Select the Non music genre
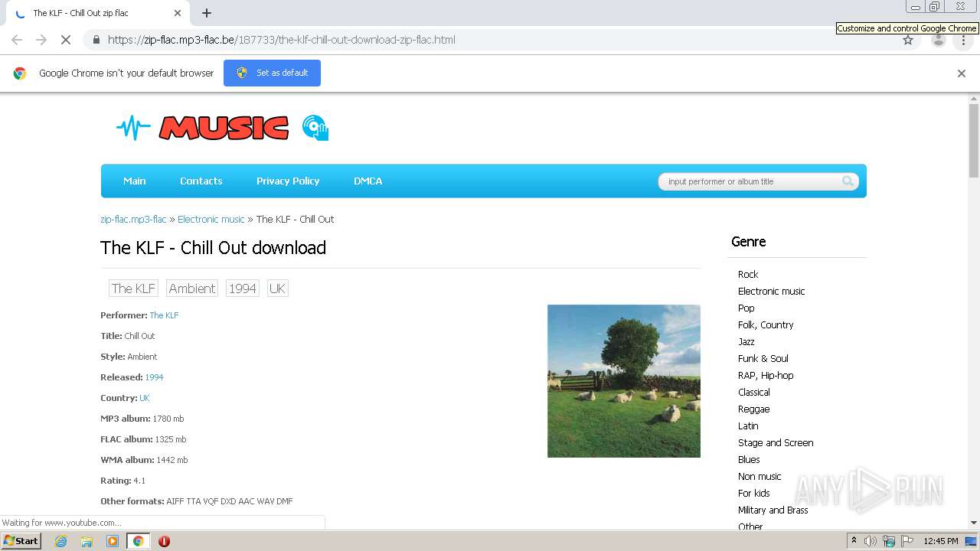 (x=759, y=476)
